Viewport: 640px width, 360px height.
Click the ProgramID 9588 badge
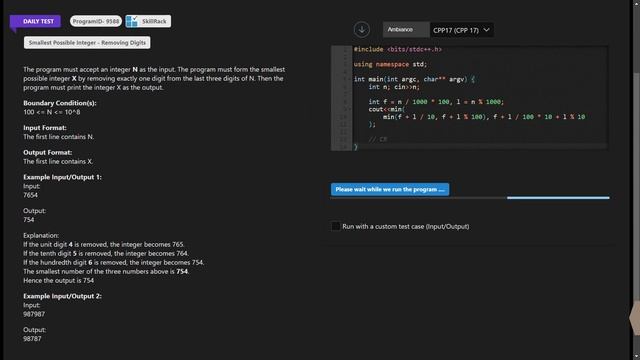(x=96, y=21)
